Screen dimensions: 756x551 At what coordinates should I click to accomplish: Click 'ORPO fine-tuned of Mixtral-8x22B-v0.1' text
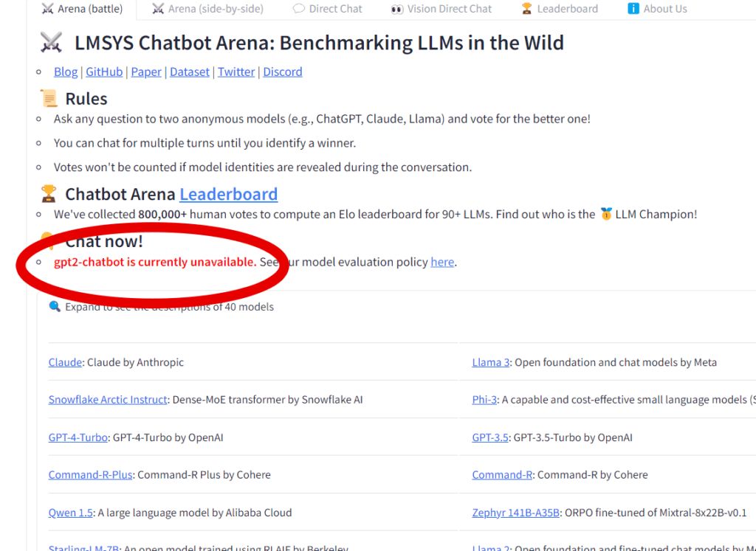(656, 513)
